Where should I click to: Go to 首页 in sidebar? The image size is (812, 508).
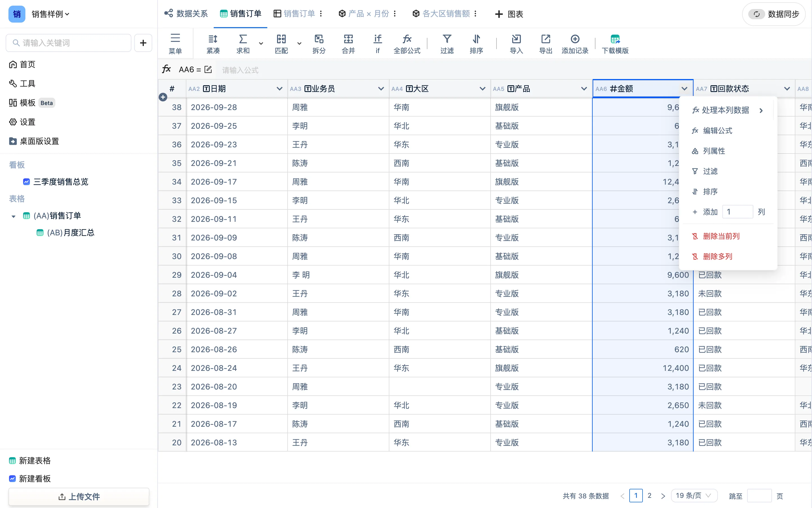point(22,64)
